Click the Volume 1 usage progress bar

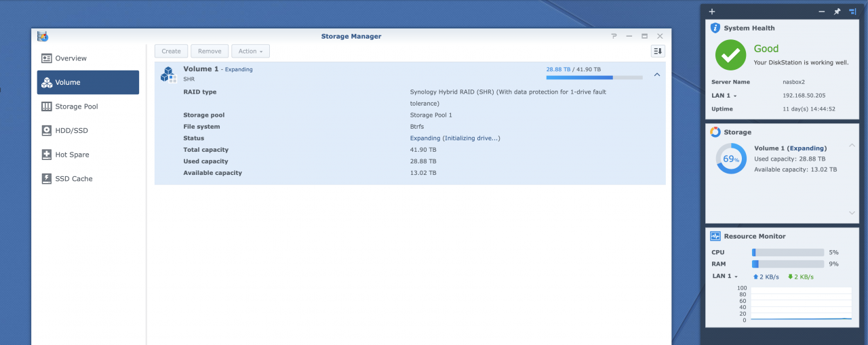tap(594, 78)
